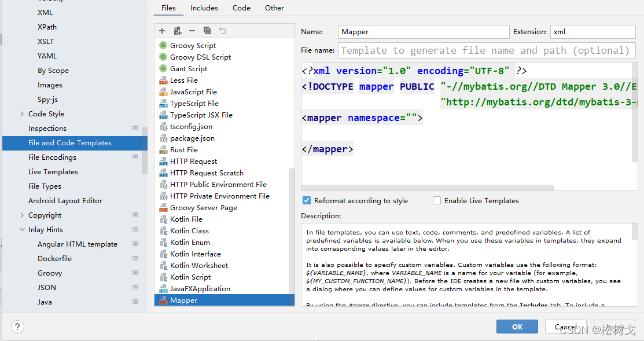Toggle Reformat according to style checkbox
The width and height of the screenshot is (644, 341).
[307, 200]
